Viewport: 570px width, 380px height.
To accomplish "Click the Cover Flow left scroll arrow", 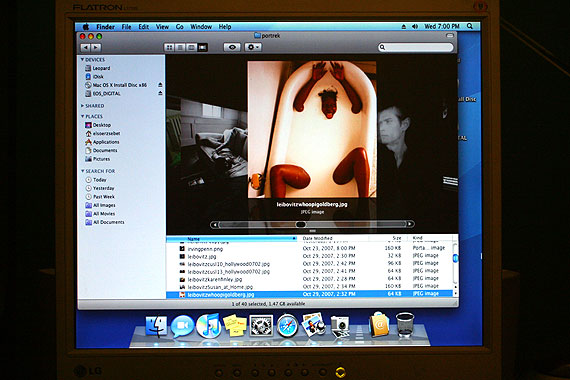I will tap(215, 224).
